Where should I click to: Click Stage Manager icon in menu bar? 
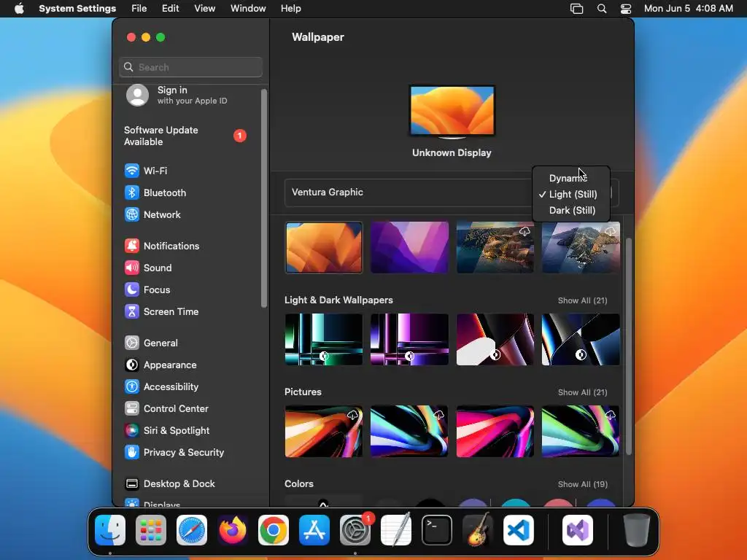click(x=576, y=9)
